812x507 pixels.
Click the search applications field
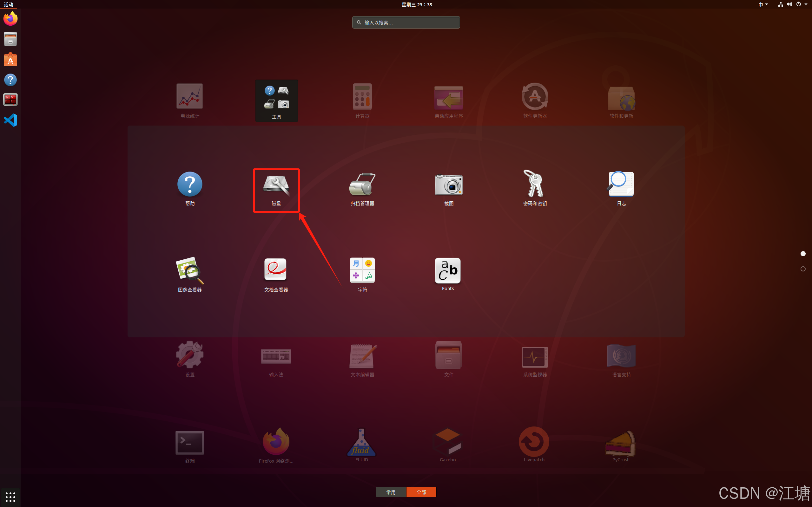click(x=406, y=23)
